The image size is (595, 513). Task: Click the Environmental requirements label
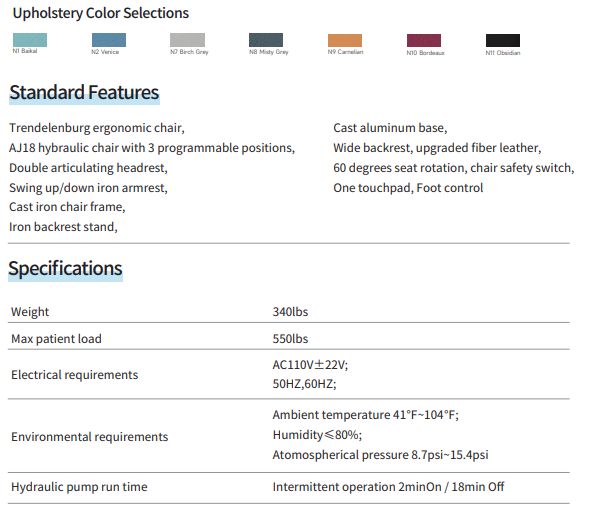[x=90, y=437]
